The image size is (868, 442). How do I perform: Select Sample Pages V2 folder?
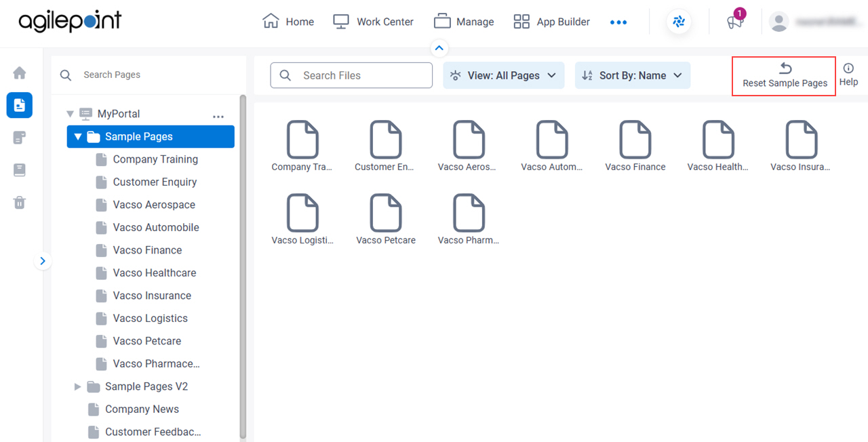coord(146,386)
